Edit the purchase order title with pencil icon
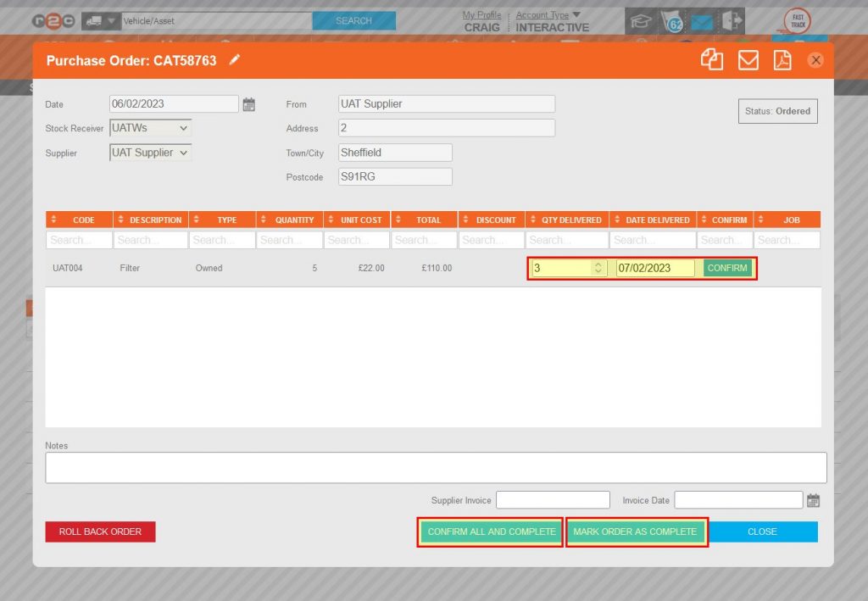 click(x=235, y=59)
